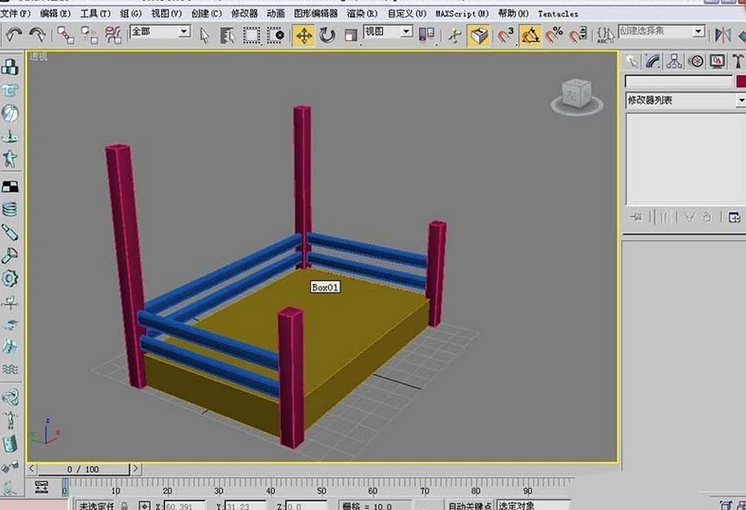The width and height of the screenshot is (746, 510).
Task: Open the Tentacles menu
Action: 558,13
